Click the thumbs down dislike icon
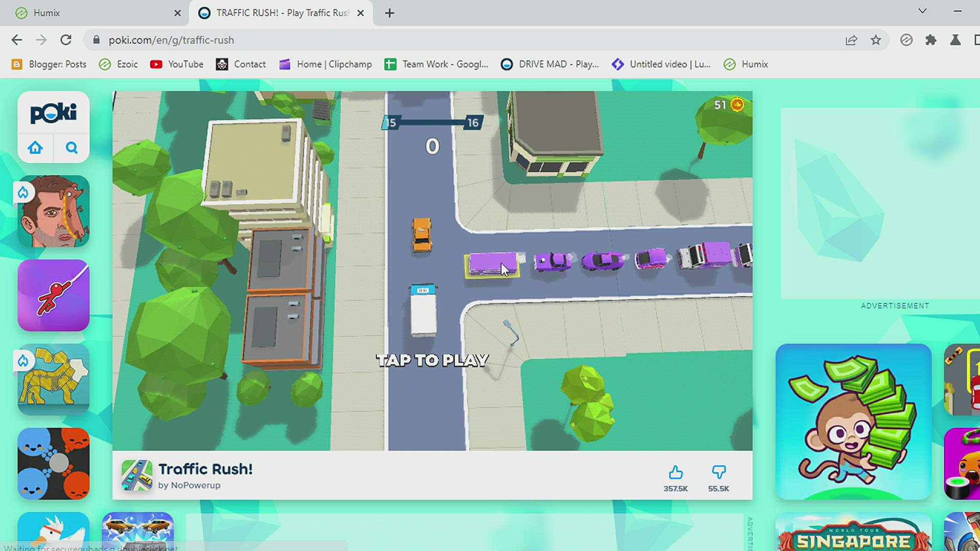980x551 pixels. click(x=718, y=472)
